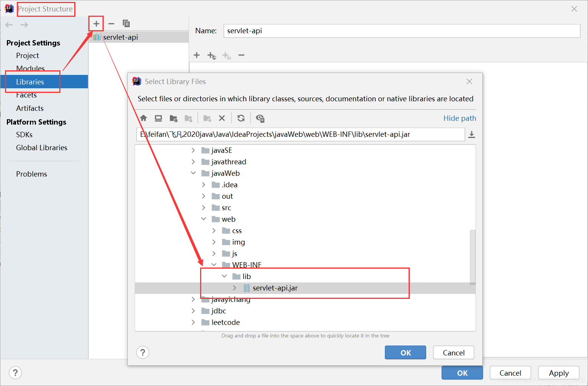Viewport: 588px width, 386px height.
Task: Open Problems section
Action: pos(31,174)
